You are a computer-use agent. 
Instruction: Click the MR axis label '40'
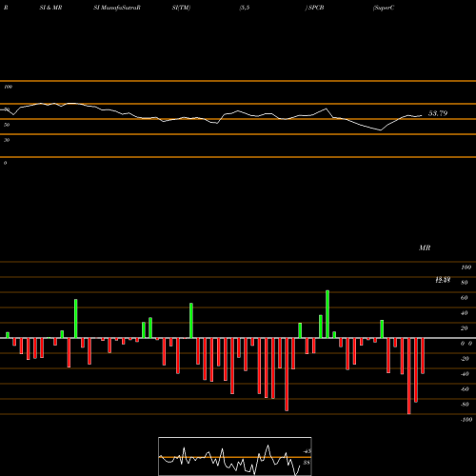click(465, 313)
